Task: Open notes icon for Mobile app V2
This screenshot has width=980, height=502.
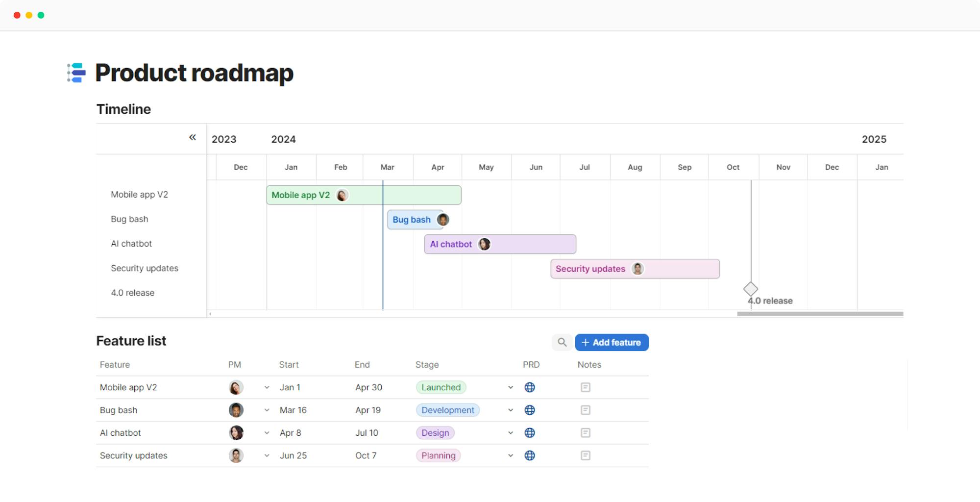Action: (586, 387)
